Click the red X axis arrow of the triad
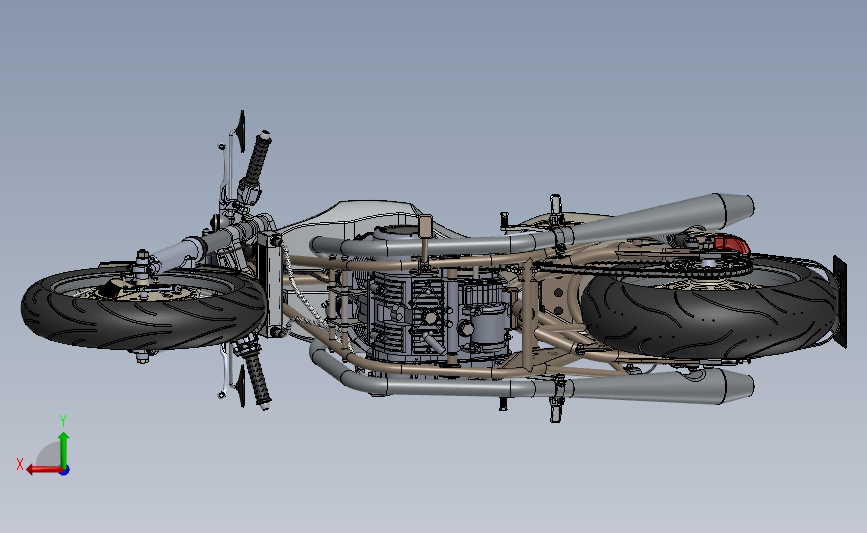 (x=43, y=470)
